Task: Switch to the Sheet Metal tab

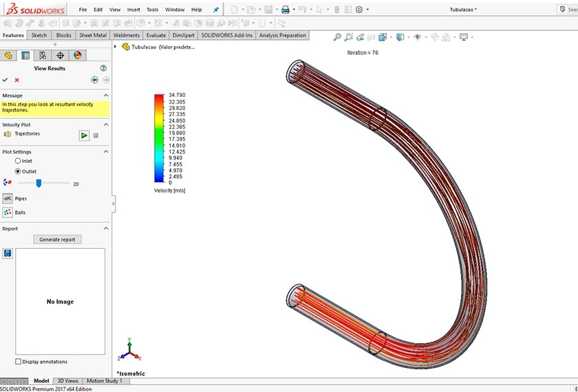Action: point(93,35)
